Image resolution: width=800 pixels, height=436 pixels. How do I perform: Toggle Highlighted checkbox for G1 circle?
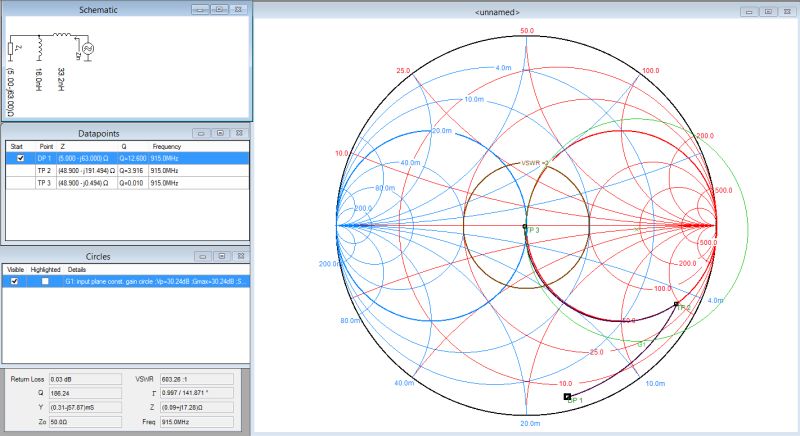[x=45, y=281]
